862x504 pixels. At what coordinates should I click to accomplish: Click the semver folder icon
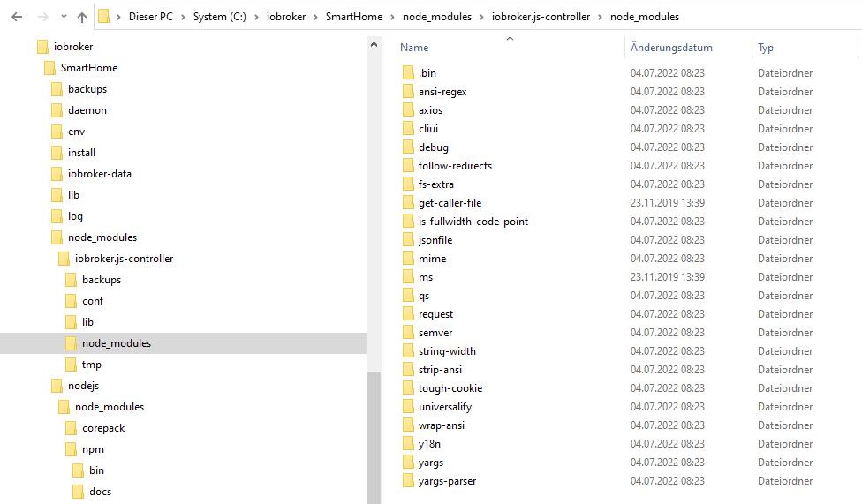408,333
